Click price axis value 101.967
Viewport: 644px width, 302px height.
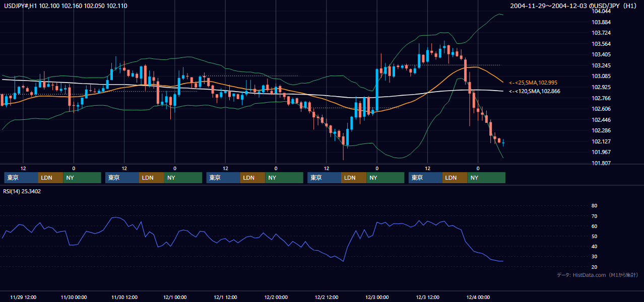coord(601,152)
